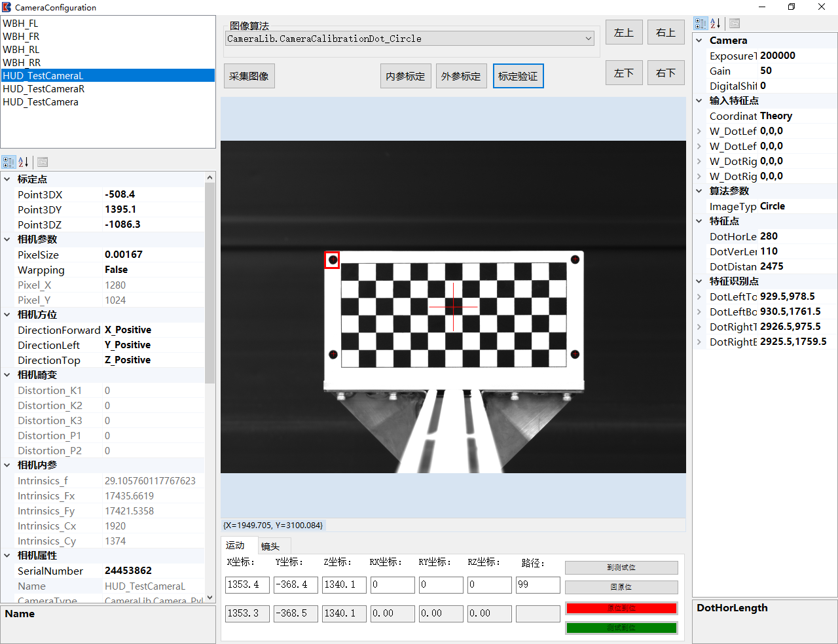The width and height of the screenshot is (838, 644).
Task: Collapse the 标定点 category
Action: (7, 179)
